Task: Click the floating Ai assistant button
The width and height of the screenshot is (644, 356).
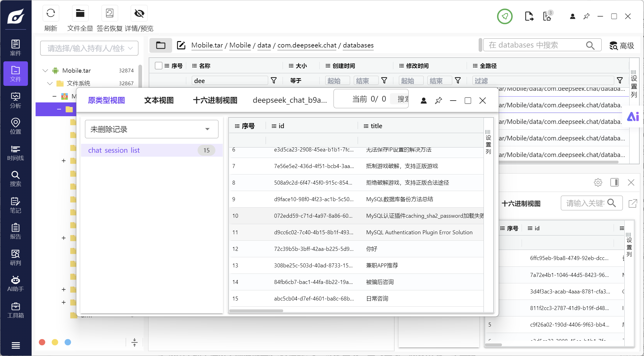Action: (x=633, y=117)
